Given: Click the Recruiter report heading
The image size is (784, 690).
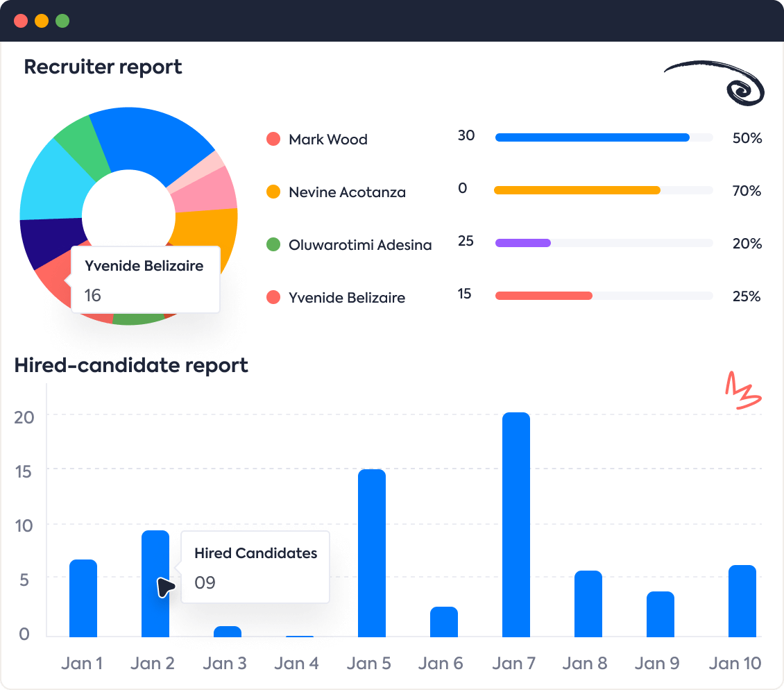Looking at the screenshot, I should pos(103,67).
